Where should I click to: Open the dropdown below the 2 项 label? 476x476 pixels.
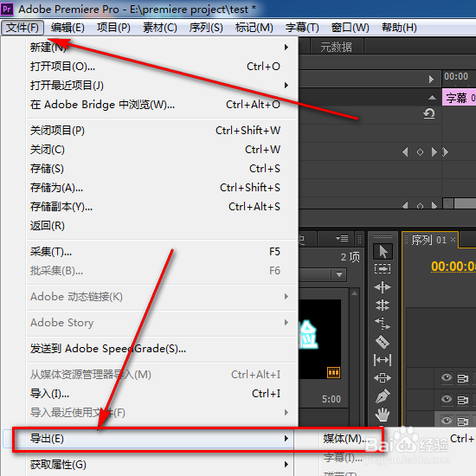(x=338, y=274)
